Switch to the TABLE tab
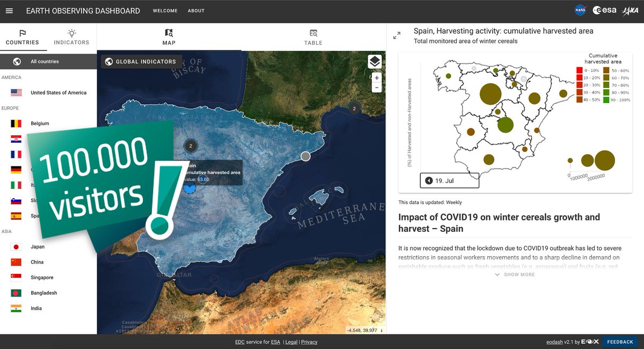644x349 pixels. point(313,38)
